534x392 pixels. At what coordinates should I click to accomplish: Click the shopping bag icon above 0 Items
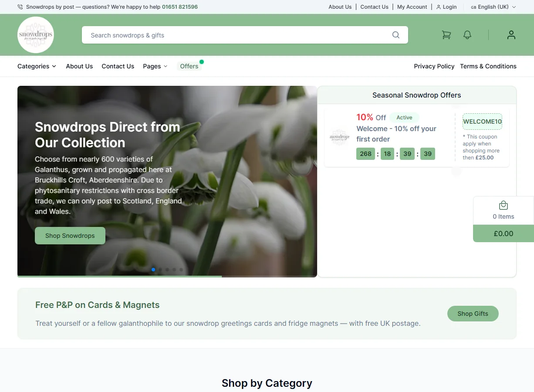pos(504,205)
